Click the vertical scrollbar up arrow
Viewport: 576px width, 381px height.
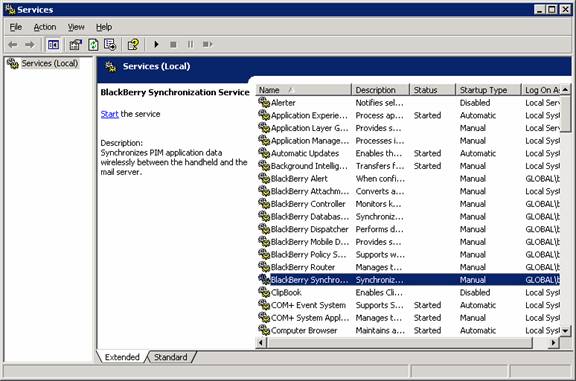pos(566,89)
